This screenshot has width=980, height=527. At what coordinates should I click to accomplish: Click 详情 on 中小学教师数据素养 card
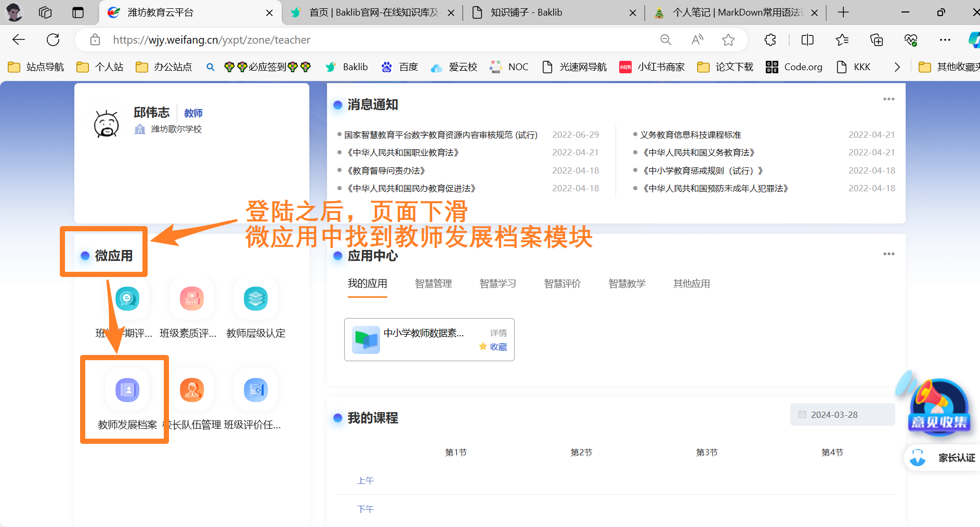click(x=498, y=333)
